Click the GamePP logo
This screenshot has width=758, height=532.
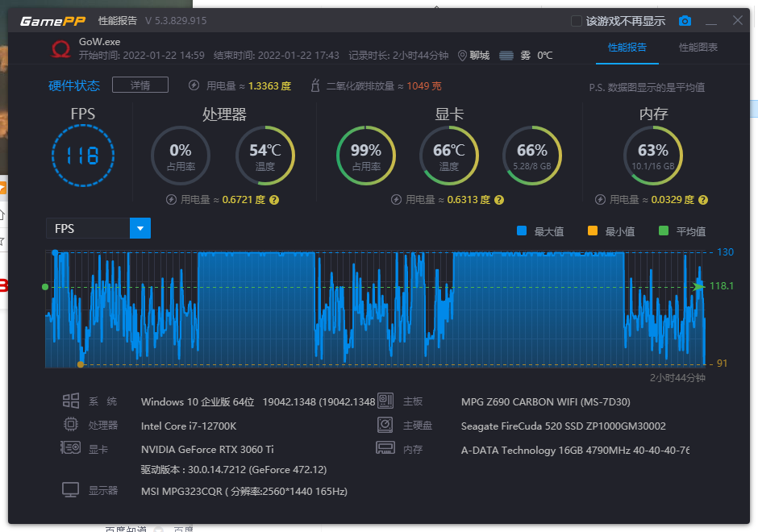coord(52,21)
